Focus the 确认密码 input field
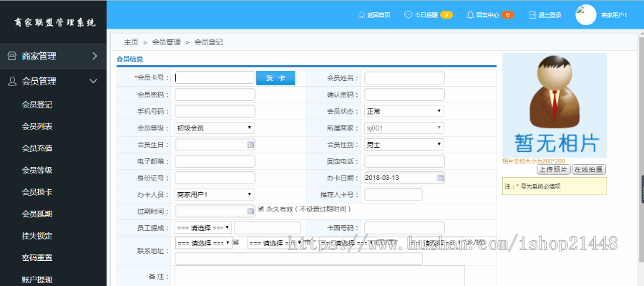The width and height of the screenshot is (644, 286). [x=404, y=95]
